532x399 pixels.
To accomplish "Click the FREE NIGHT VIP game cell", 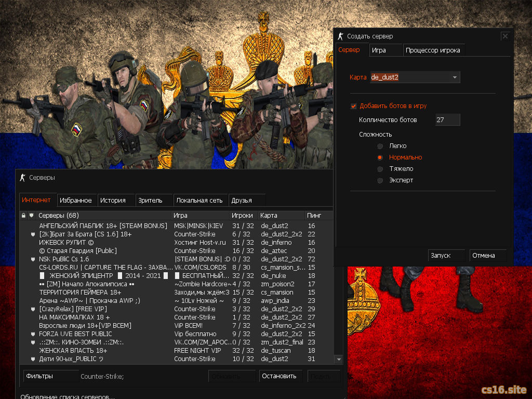I will pyautogui.click(x=197, y=351).
